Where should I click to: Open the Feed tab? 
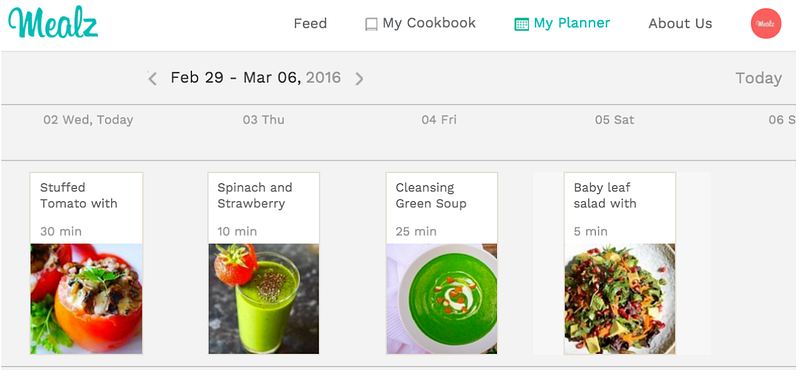click(310, 23)
